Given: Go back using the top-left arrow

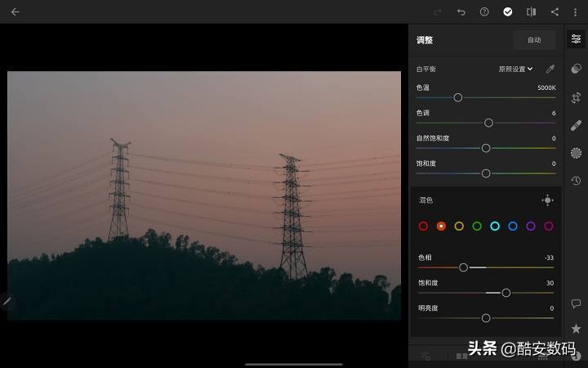Looking at the screenshot, I should pyautogui.click(x=15, y=11).
